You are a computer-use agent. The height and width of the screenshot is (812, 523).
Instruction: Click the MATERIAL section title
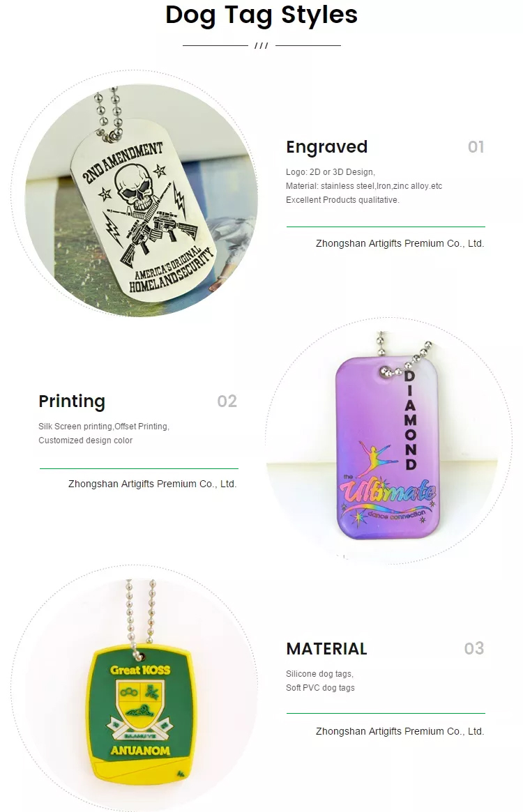[x=326, y=648]
